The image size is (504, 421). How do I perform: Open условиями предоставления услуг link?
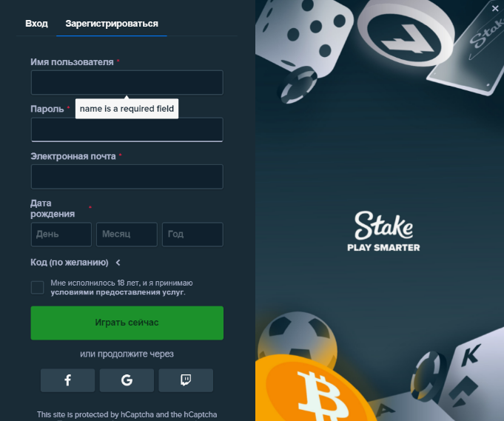(118, 292)
